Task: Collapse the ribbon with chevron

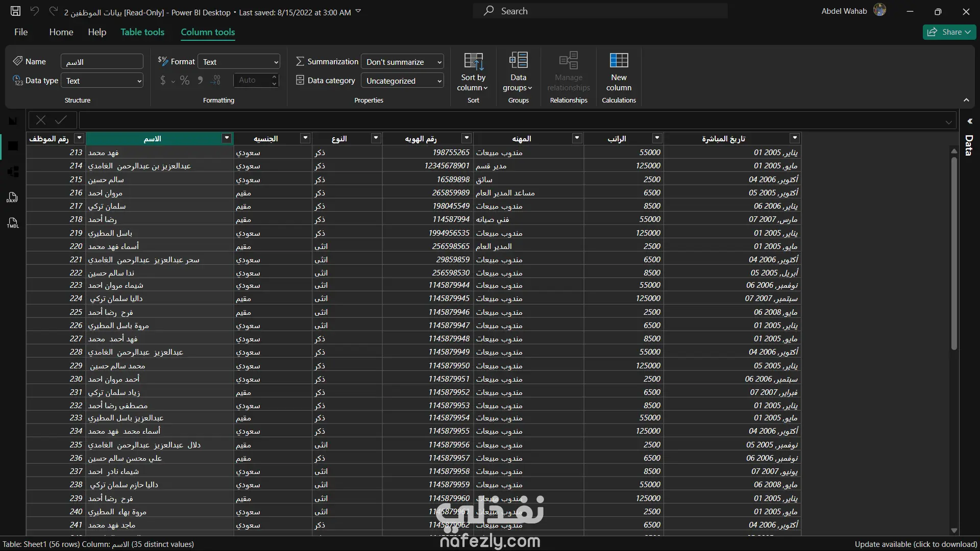Action: point(966,100)
